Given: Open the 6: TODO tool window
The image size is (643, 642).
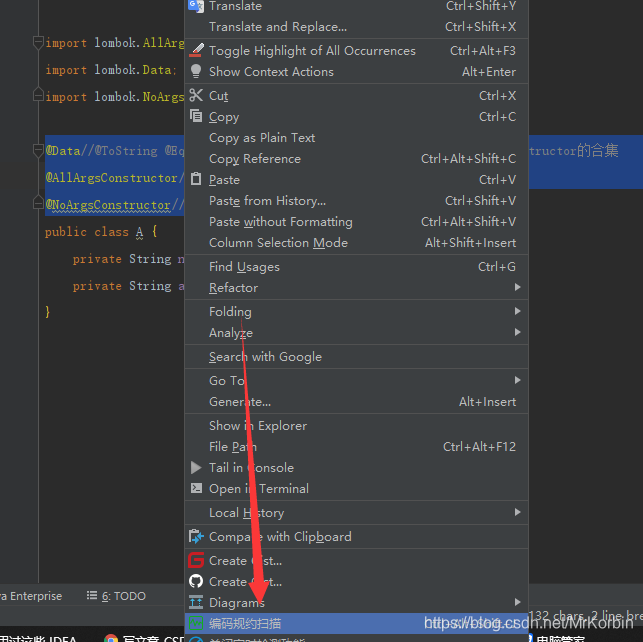Looking at the screenshot, I should pos(116,596).
